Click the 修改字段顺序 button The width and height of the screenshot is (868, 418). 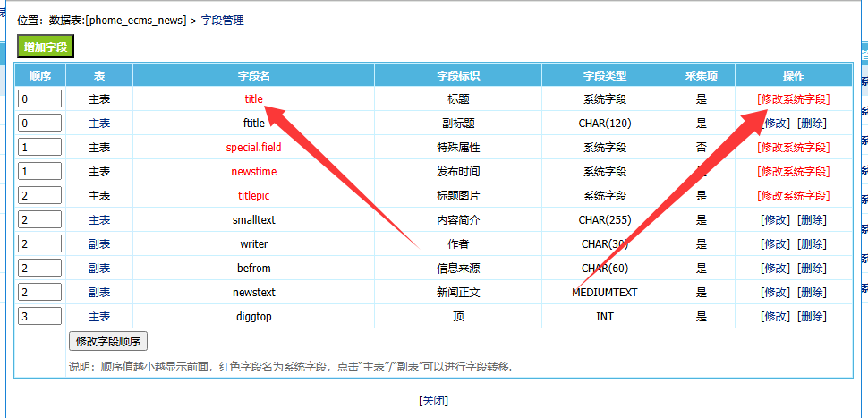pyautogui.click(x=108, y=341)
